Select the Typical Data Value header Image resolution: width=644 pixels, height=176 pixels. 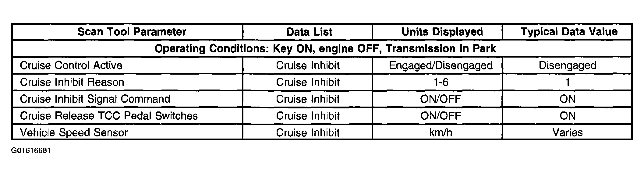(x=569, y=32)
